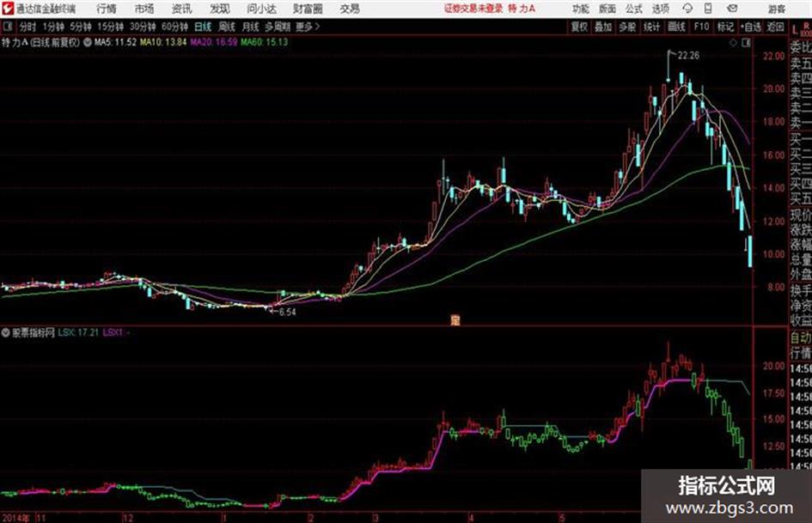Open the 选项 menu
Viewport: 812px width, 523px height.
[660, 9]
